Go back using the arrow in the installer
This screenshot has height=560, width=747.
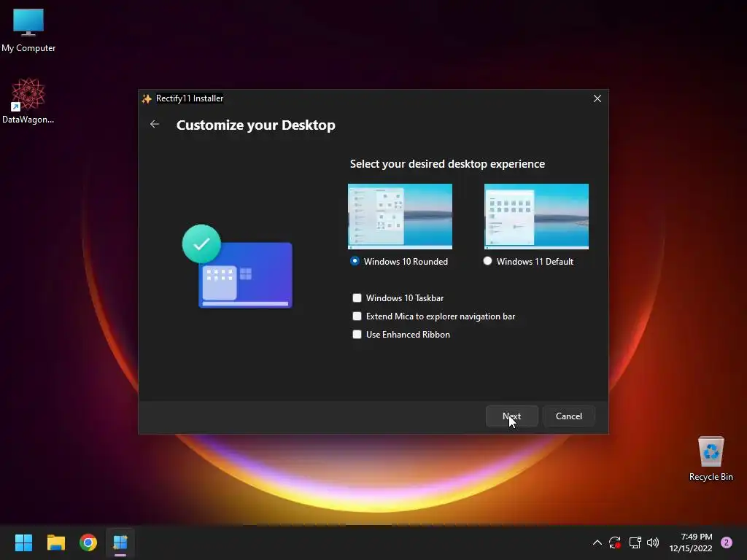[155, 124]
